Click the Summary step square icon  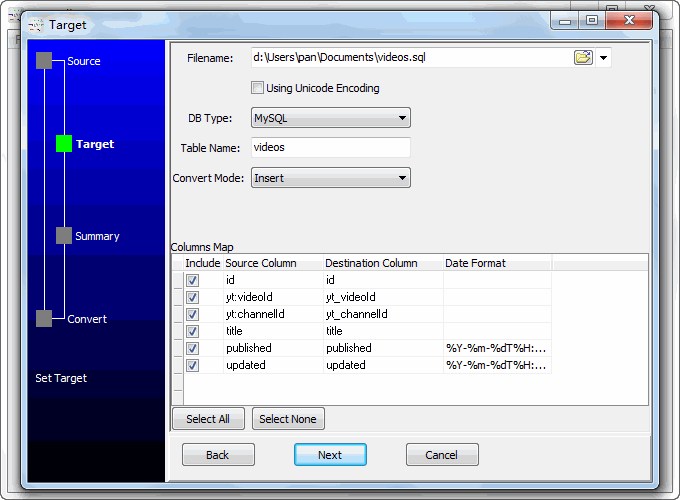point(64,236)
